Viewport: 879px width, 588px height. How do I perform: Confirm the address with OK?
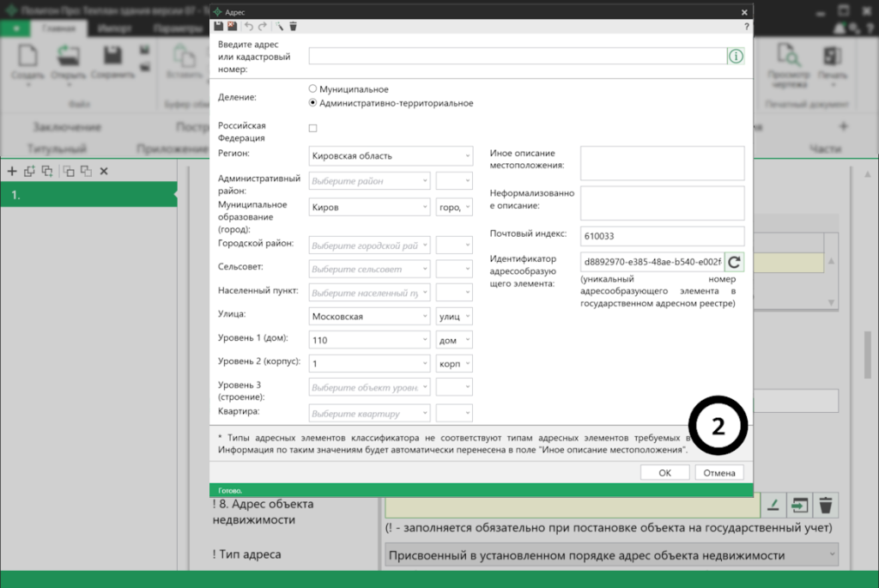pyautogui.click(x=664, y=472)
